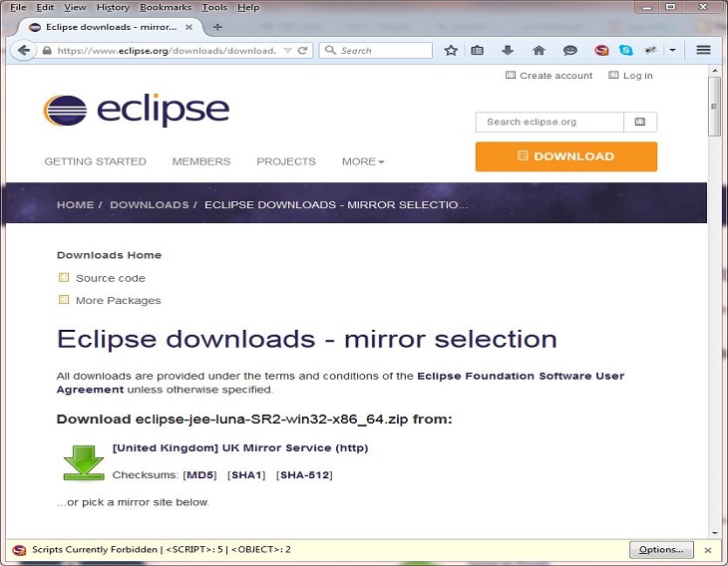Click the Log in link

tap(630, 76)
